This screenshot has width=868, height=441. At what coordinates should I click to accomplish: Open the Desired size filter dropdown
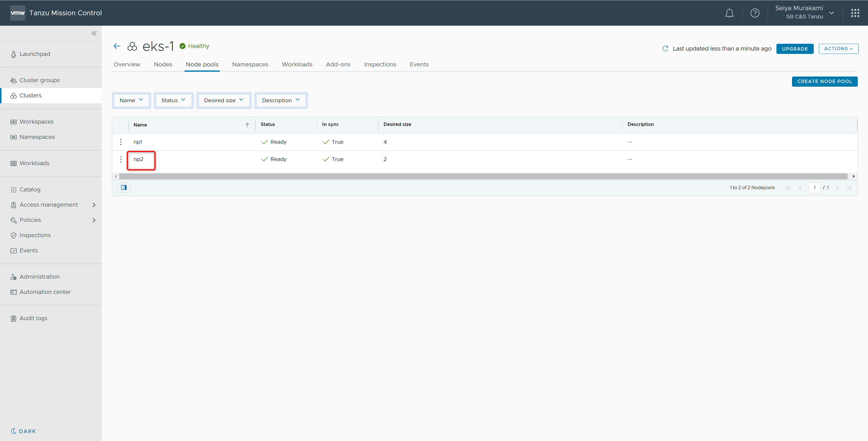point(223,100)
